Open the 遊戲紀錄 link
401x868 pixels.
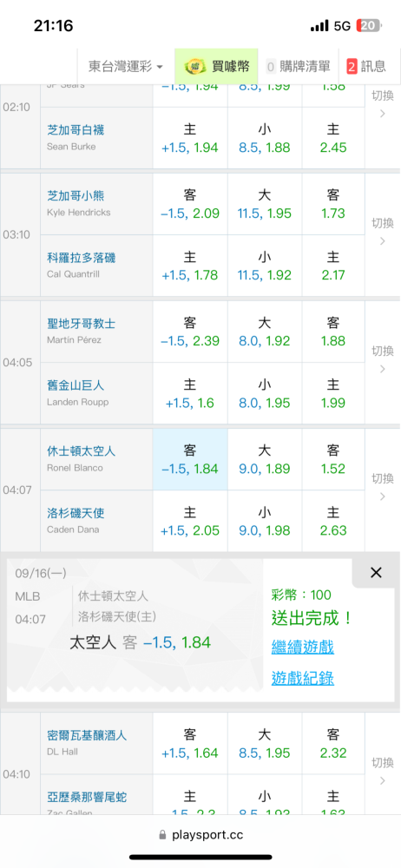(302, 678)
